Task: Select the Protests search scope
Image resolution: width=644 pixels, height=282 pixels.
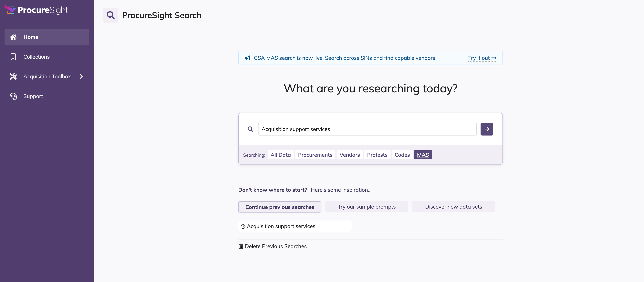Action: (377, 155)
